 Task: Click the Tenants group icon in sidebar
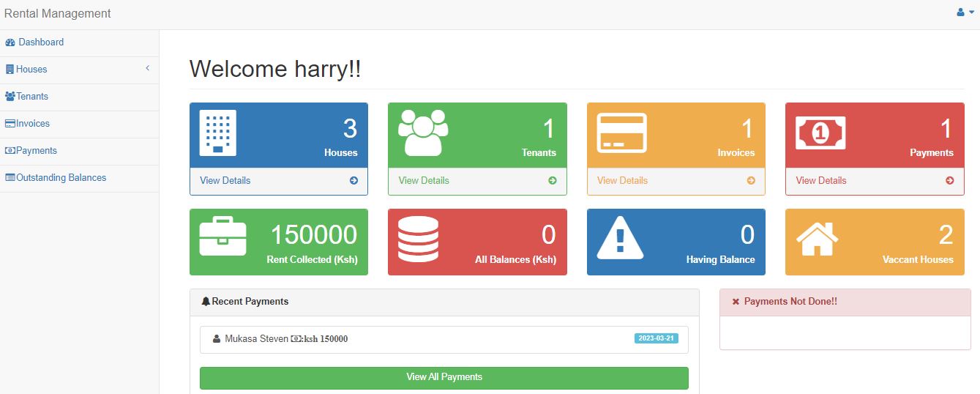10,97
